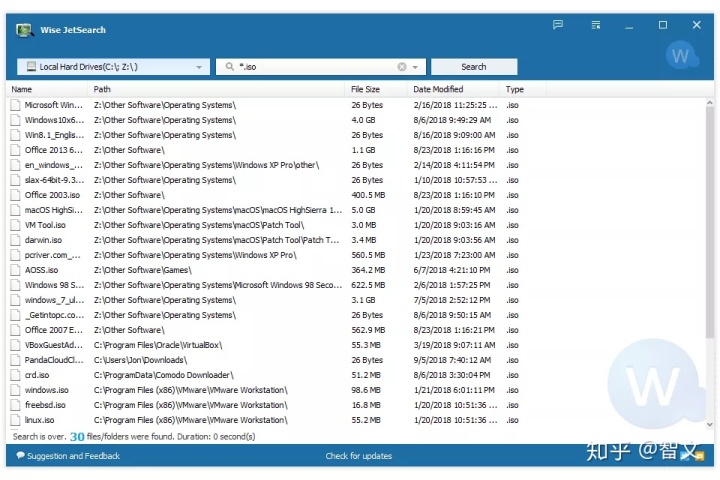Sort results by Date Modified column

pos(438,90)
